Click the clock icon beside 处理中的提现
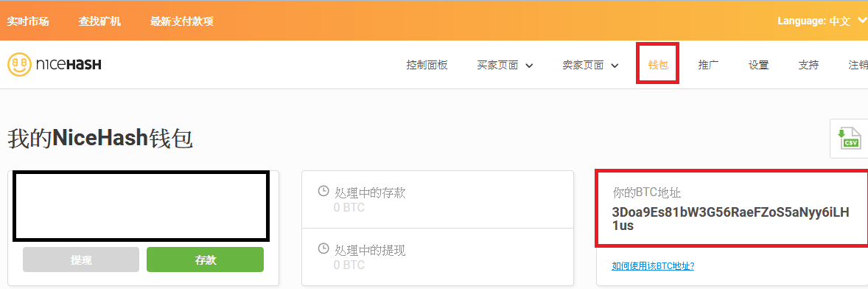 coord(323,249)
